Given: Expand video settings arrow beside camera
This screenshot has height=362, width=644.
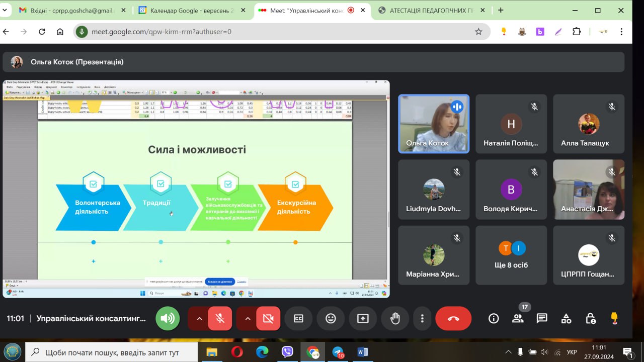Looking at the screenshot, I should (248, 318).
